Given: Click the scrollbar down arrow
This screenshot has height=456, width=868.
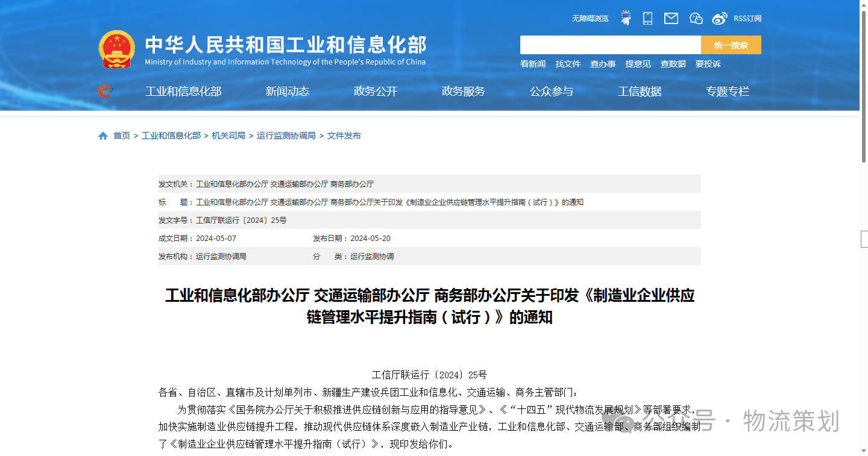Looking at the screenshot, I should (864, 451).
